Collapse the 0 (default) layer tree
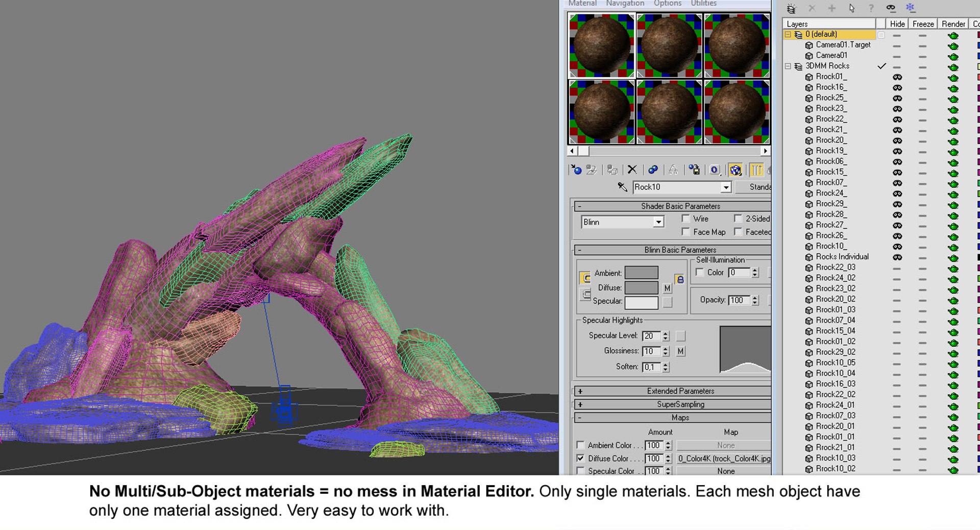 point(788,35)
